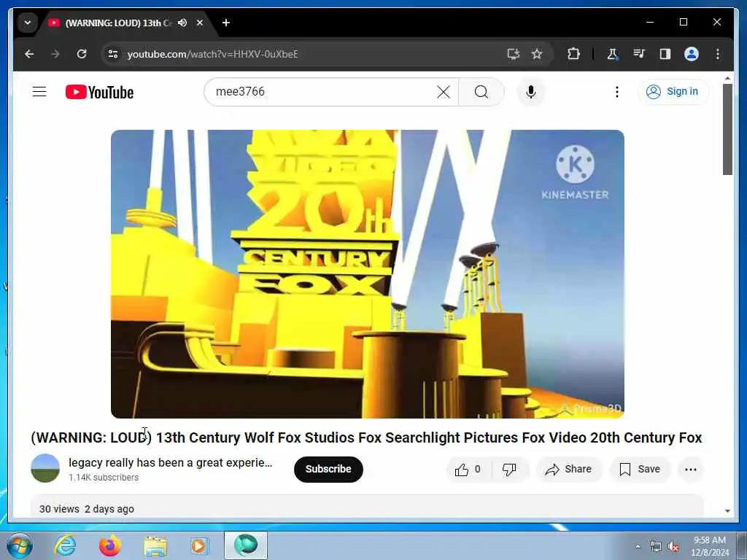Open Windows Explorer folder in taskbar

(x=155, y=547)
